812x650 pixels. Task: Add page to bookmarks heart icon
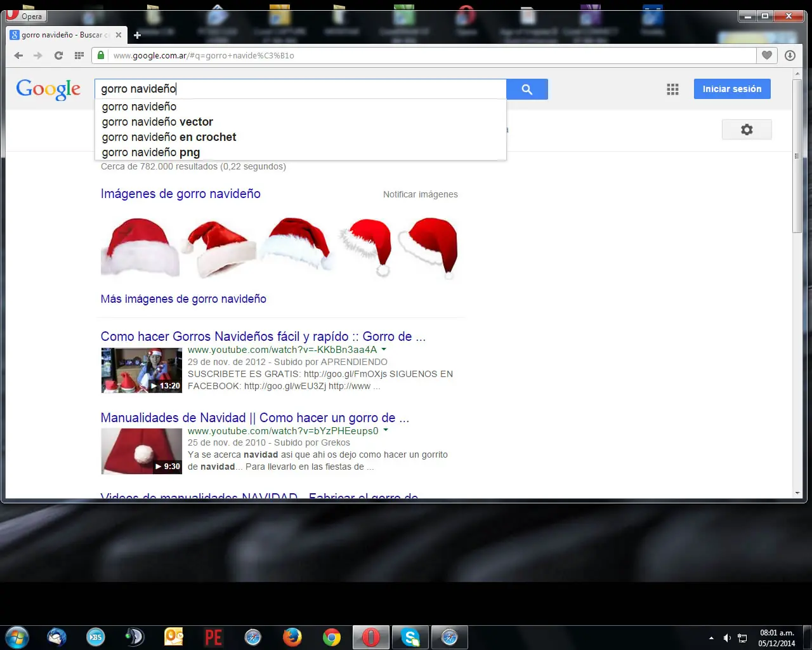[x=767, y=55]
